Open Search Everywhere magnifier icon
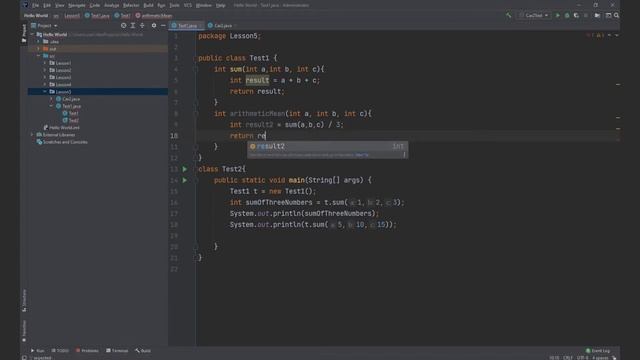Screen dimensions: 640x360 (616, 16)
